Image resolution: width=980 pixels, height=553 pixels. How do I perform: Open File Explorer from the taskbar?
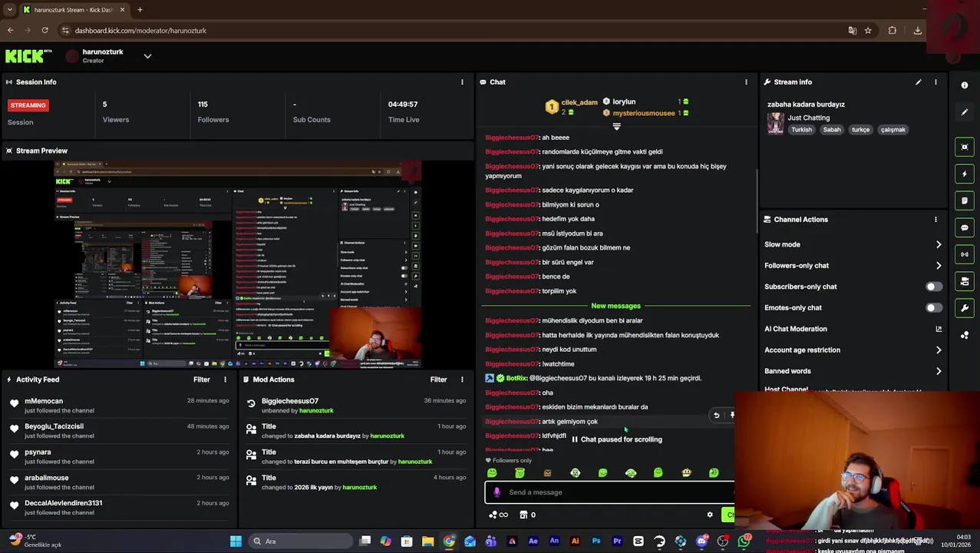(x=427, y=541)
